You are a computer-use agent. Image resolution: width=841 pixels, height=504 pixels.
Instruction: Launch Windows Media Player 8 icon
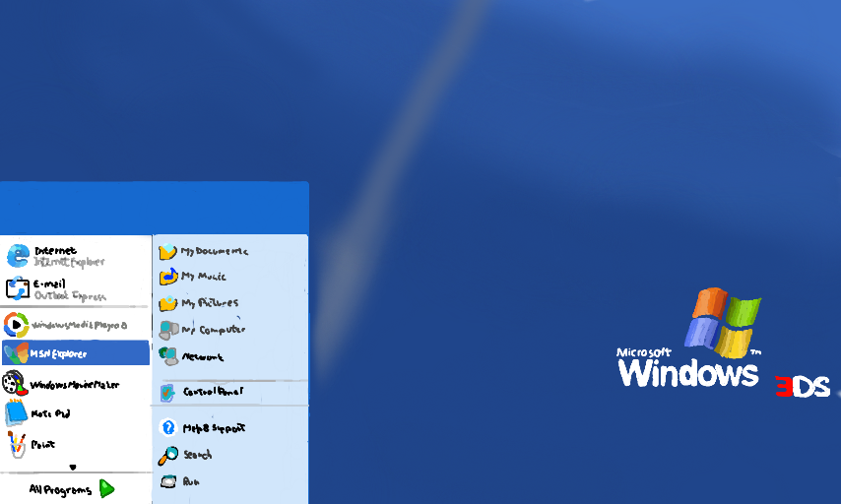(16, 325)
